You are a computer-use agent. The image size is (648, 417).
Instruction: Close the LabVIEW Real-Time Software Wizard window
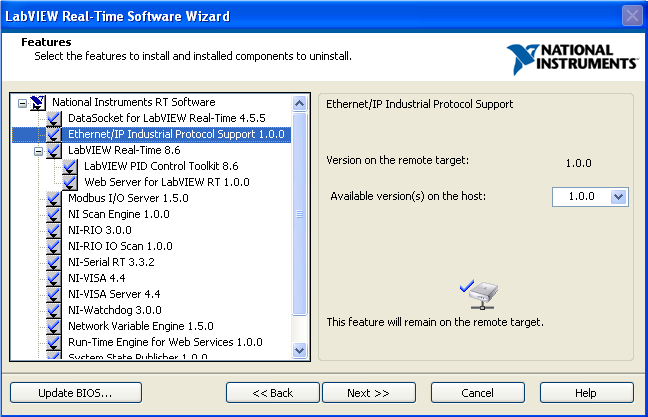[x=632, y=16]
